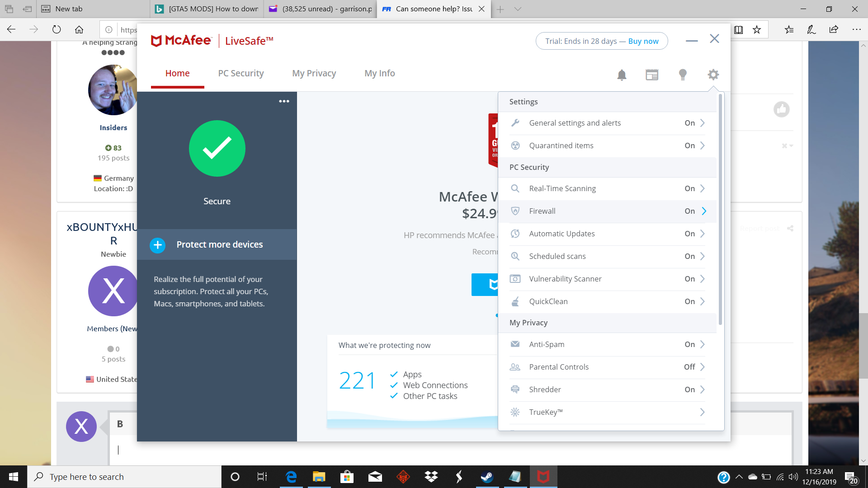
Task: Open the lightbulb tips icon
Action: pos(683,75)
